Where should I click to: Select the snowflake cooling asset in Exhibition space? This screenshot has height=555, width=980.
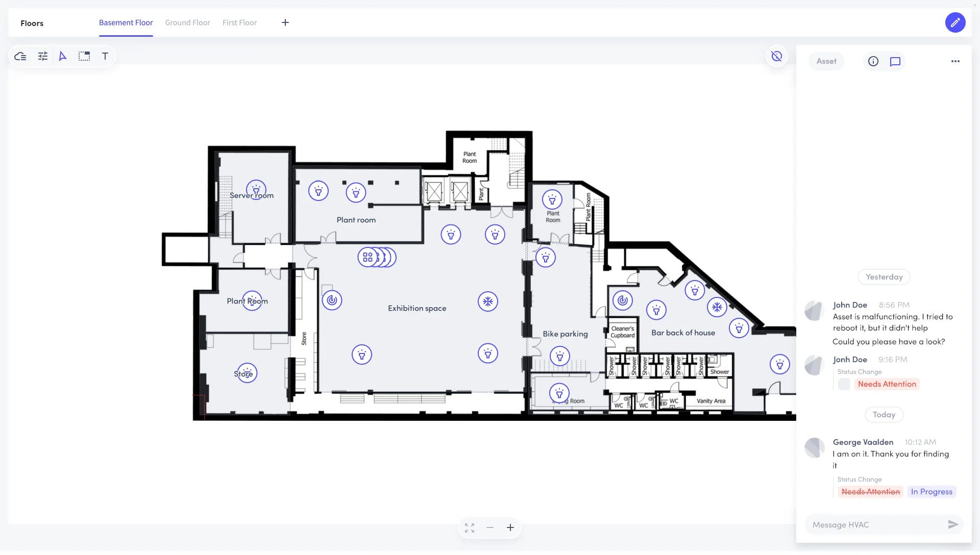488,301
